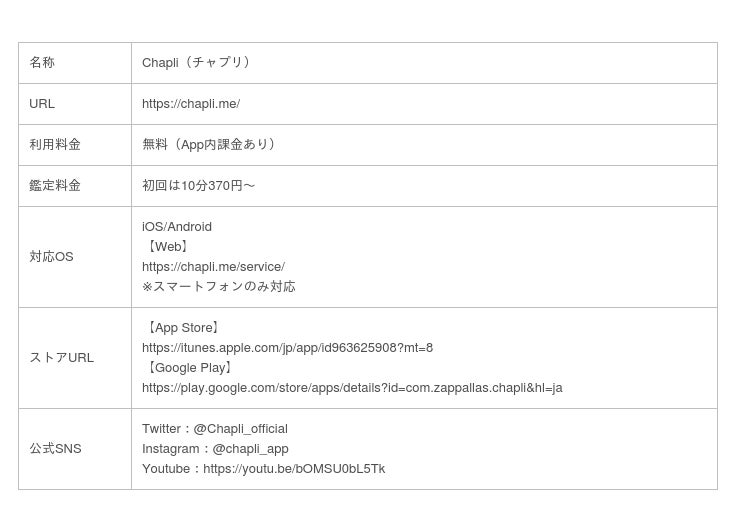Select the 無料（App内課金あり） text
The image size is (740, 530).
211,145
